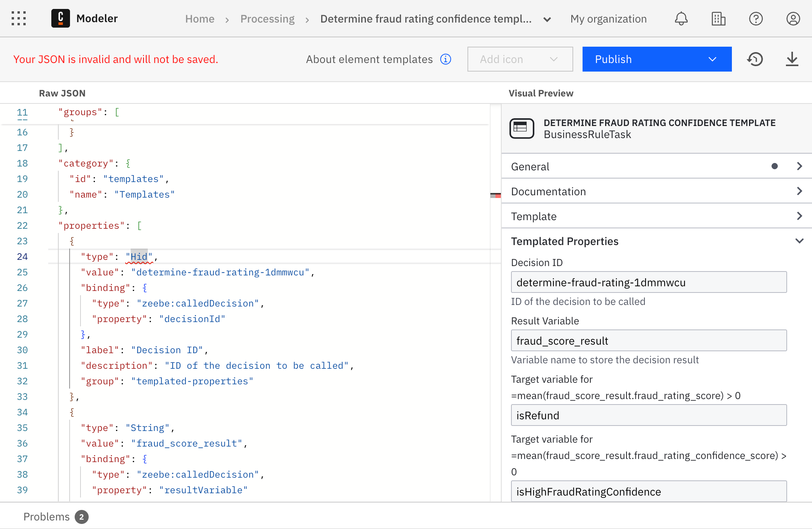This screenshot has width=812, height=529.
Task: Click "templated-properties" group value
Action: coord(192,381)
